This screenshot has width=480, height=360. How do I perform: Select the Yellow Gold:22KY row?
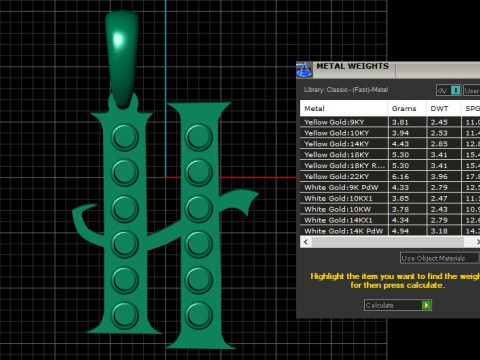click(390, 176)
